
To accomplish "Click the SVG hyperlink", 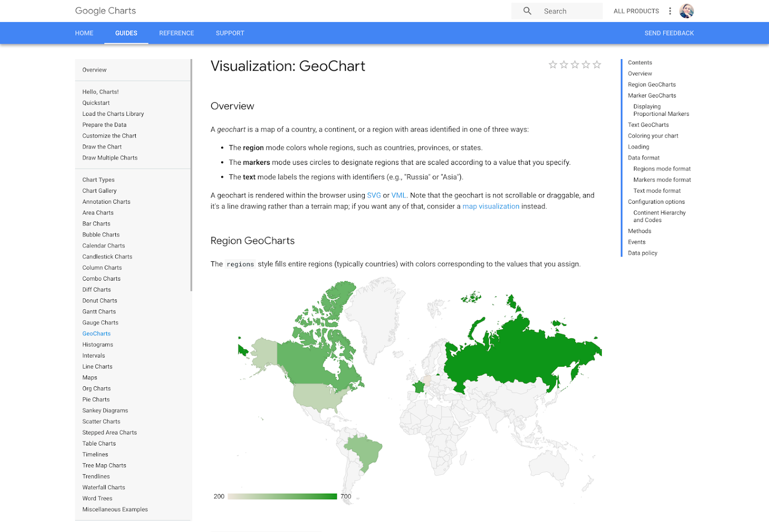I will click(x=374, y=195).
